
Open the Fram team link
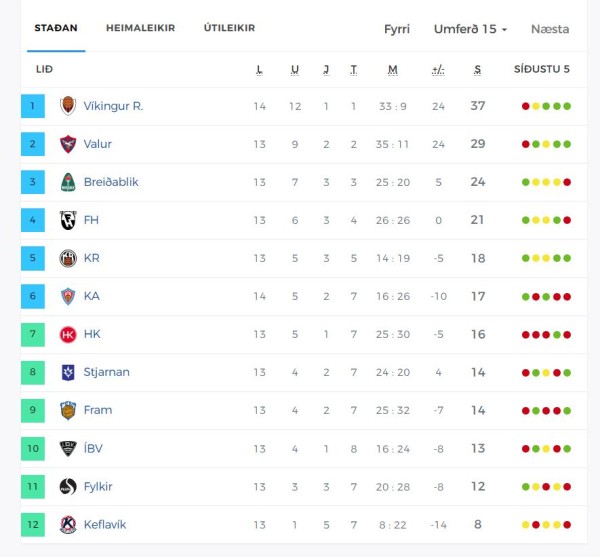[98, 410]
